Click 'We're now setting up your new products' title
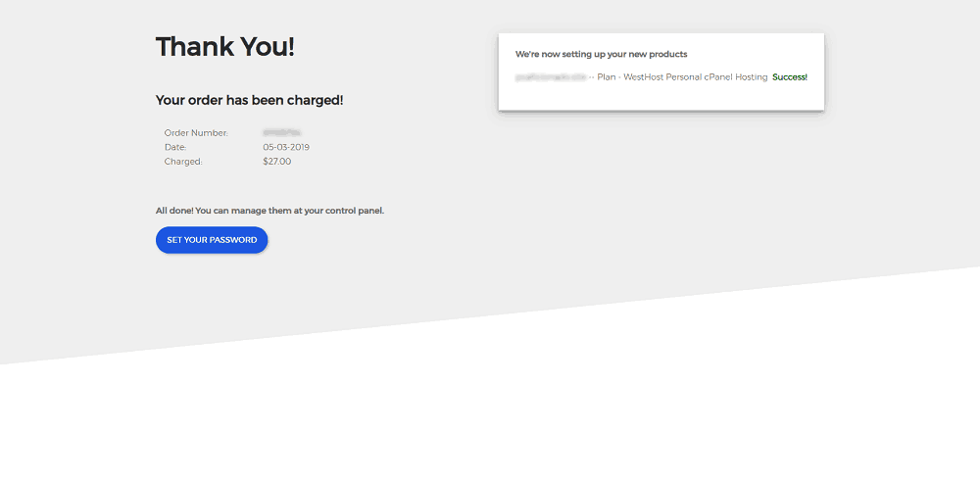 pyautogui.click(x=602, y=54)
